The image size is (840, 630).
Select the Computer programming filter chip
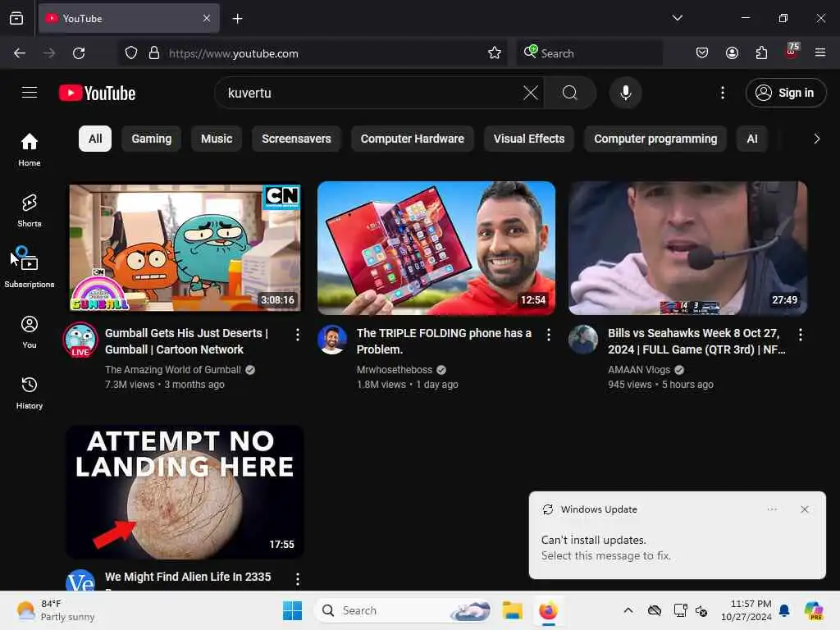tap(655, 139)
